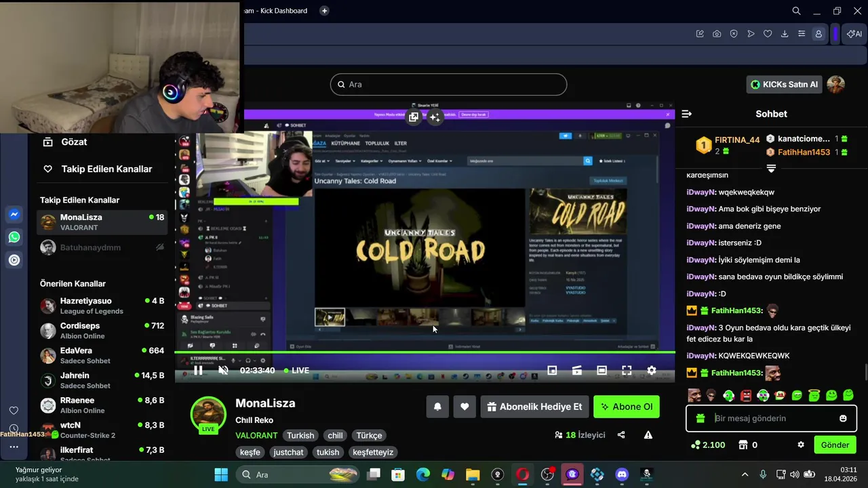
Task: Send the chat message with Gönder
Action: click(835, 445)
